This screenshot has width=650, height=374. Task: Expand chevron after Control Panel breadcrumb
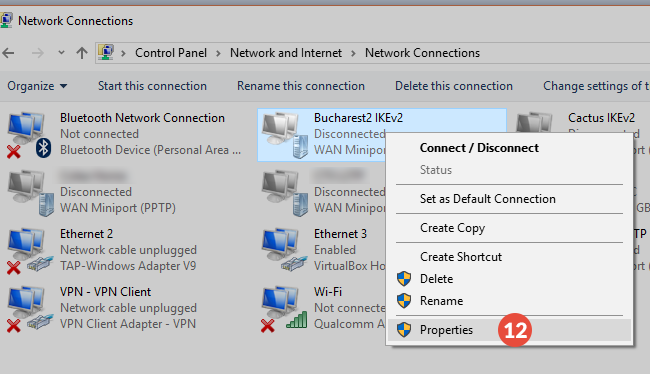pyautogui.click(x=218, y=53)
